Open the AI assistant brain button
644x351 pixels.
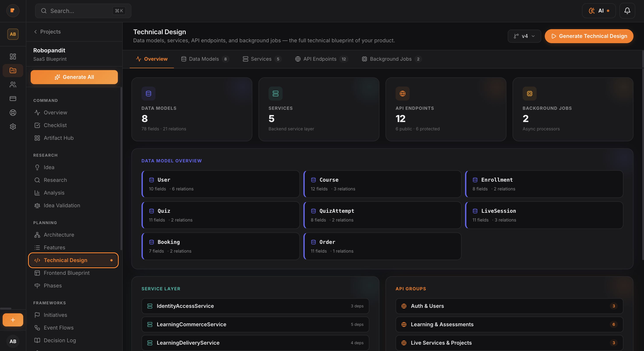599,11
